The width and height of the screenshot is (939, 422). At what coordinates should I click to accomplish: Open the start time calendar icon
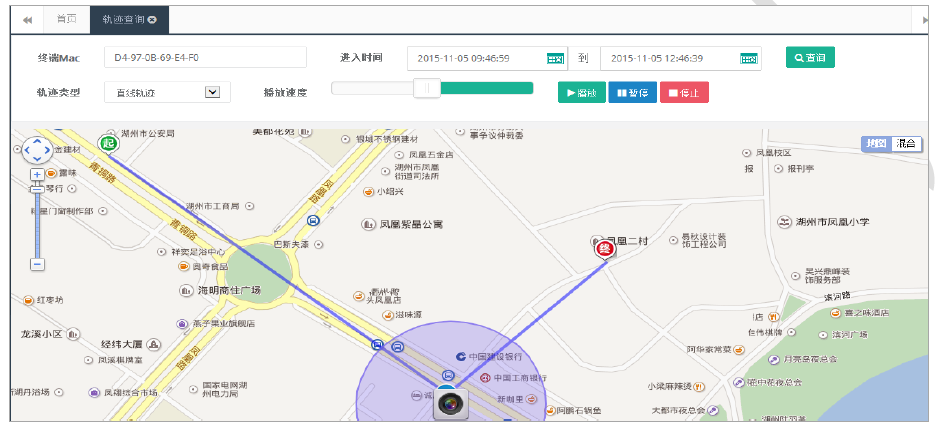(x=555, y=59)
